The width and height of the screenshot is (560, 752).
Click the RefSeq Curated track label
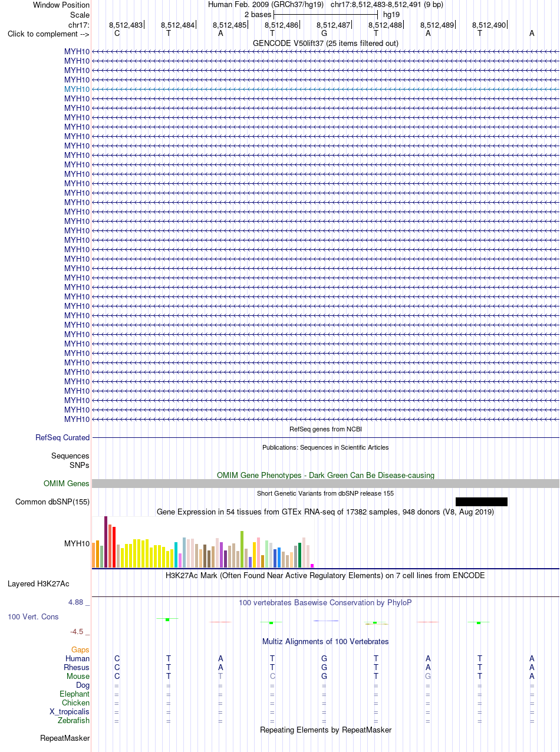pyautogui.click(x=62, y=437)
